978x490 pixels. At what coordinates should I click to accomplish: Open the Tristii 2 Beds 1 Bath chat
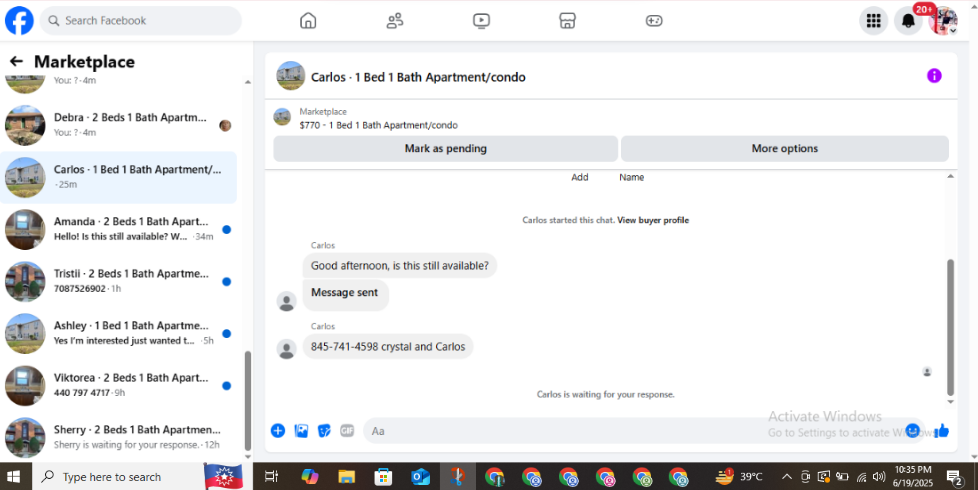click(x=119, y=281)
